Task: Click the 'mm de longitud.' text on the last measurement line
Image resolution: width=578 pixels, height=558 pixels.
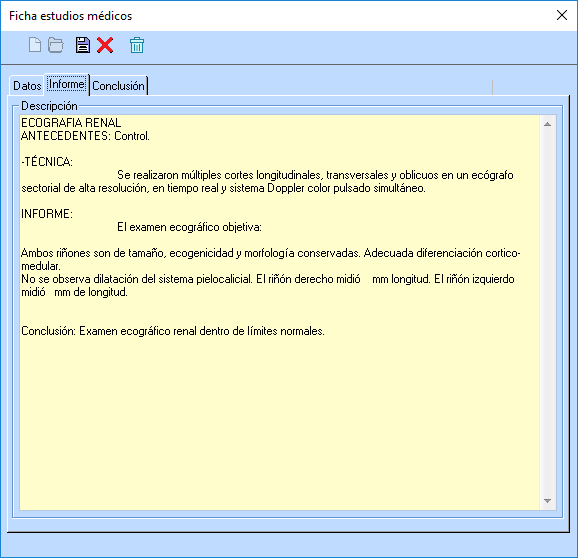Action: coord(91,292)
